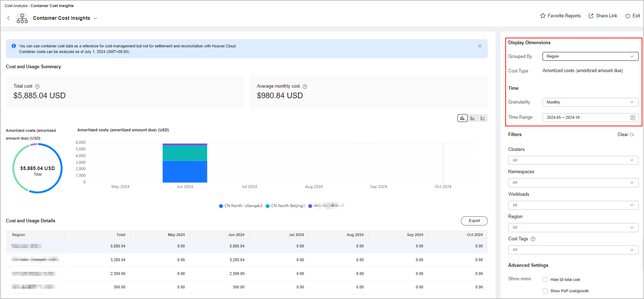This screenshot has height=299, width=644.
Task: Open the Time Range calendar icon
Action: pos(633,118)
